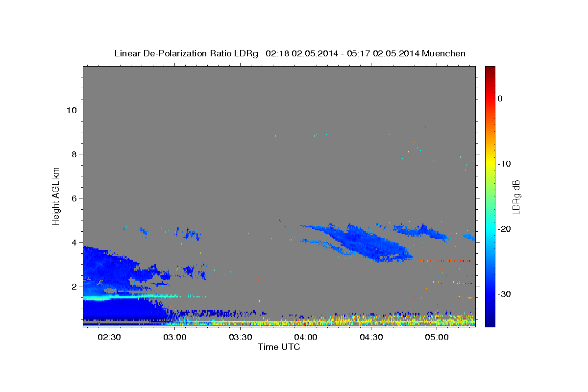Click the 03:30 time tick label
The height and width of the screenshot is (392, 588).
pyautogui.click(x=240, y=338)
